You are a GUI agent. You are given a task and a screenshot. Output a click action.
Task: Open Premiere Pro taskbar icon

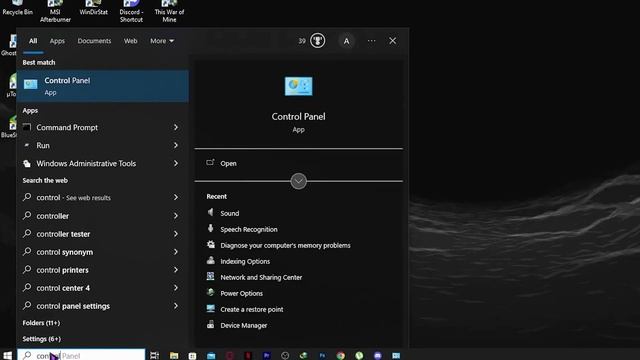click(267, 356)
